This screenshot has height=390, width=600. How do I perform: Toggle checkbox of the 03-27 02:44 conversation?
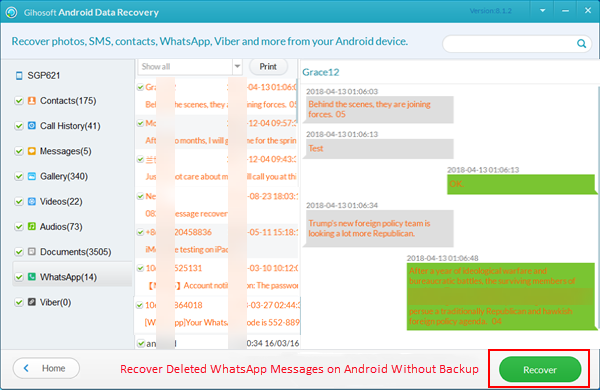point(140,305)
